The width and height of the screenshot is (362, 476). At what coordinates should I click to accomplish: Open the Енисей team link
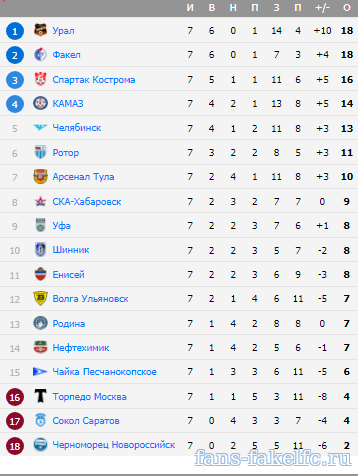click(x=68, y=275)
